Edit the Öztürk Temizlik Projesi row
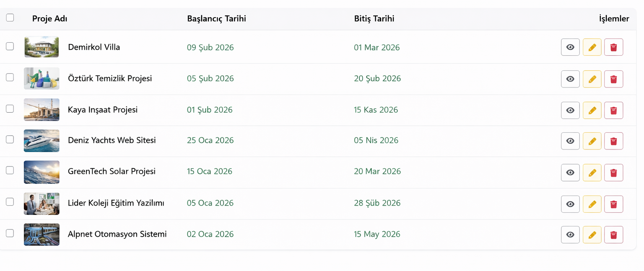 click(x=592, y=79)
